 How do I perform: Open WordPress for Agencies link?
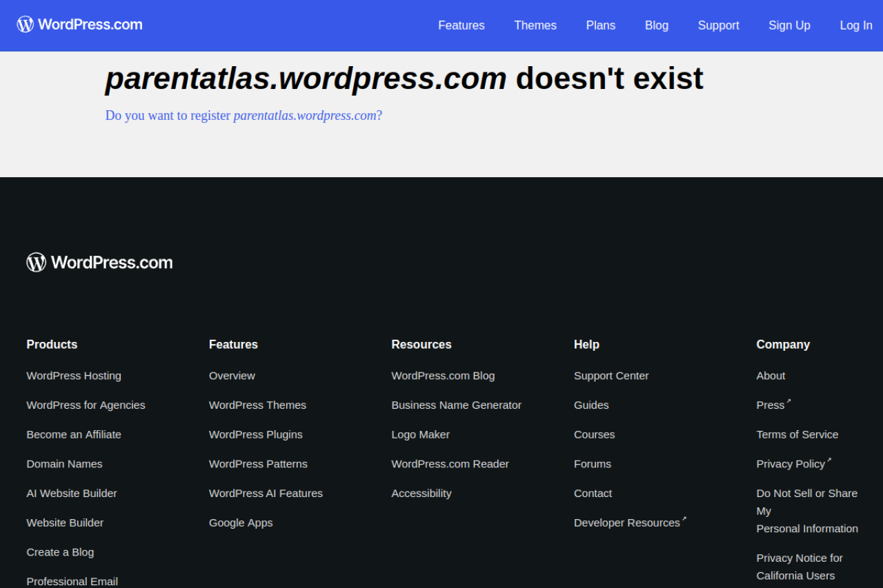[x=86, y=405]
